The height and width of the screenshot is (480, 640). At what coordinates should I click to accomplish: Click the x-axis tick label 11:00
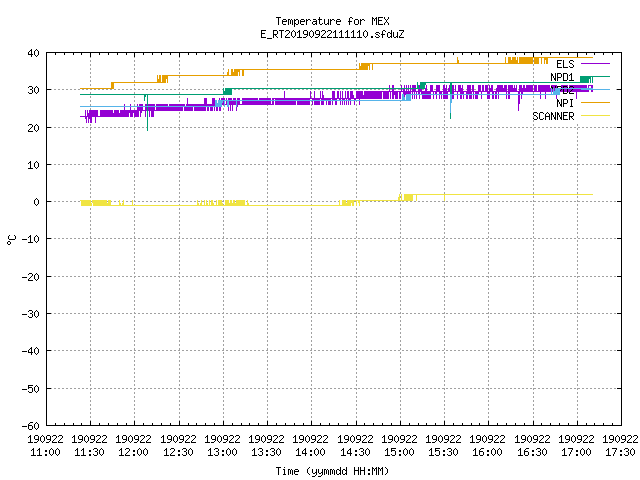click(x=45, y=452)
